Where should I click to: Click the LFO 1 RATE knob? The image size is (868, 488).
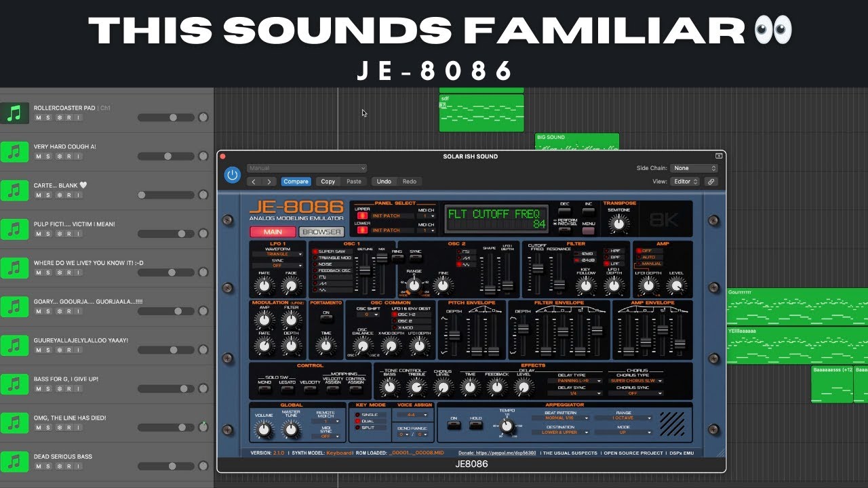coord(264,285)
